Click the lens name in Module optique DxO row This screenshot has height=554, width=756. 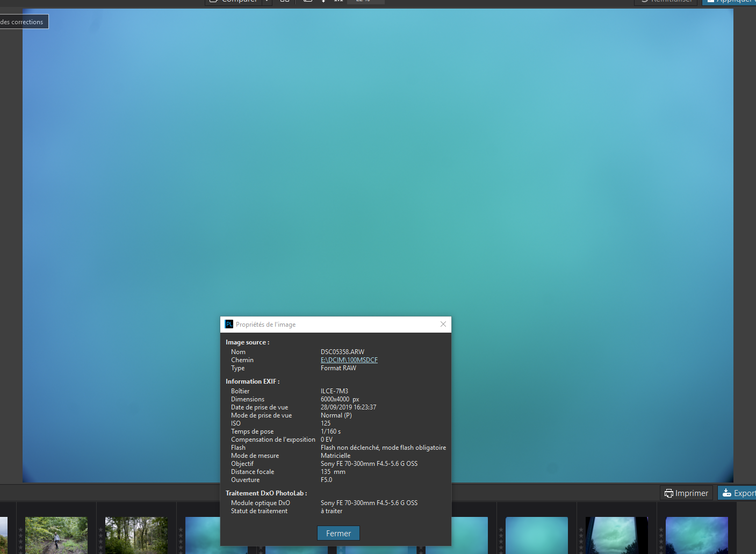click(x=369, y=503)
